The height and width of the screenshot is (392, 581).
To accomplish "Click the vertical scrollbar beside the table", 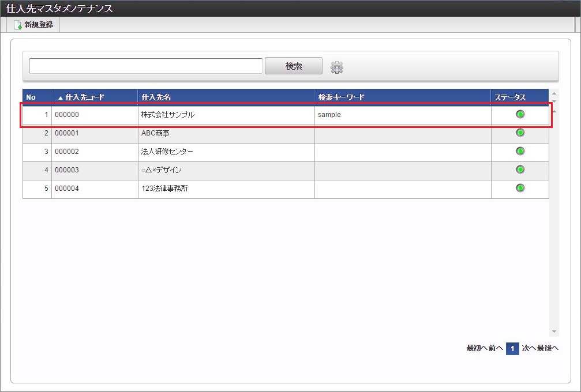I will point(553,213).
